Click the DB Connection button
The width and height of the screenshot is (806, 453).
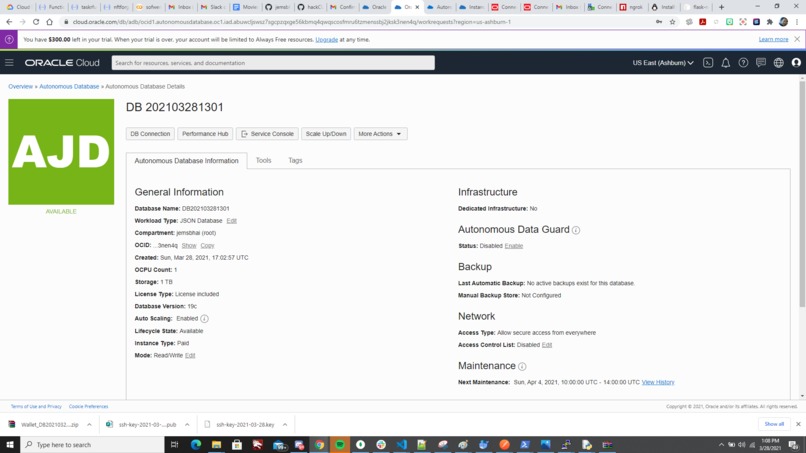coord(150,134)
